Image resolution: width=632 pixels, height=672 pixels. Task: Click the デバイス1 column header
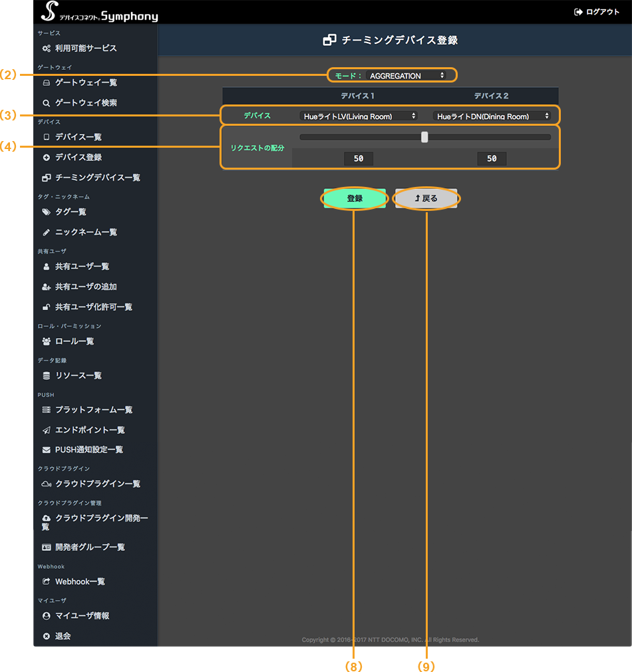[x=358, y=96]
